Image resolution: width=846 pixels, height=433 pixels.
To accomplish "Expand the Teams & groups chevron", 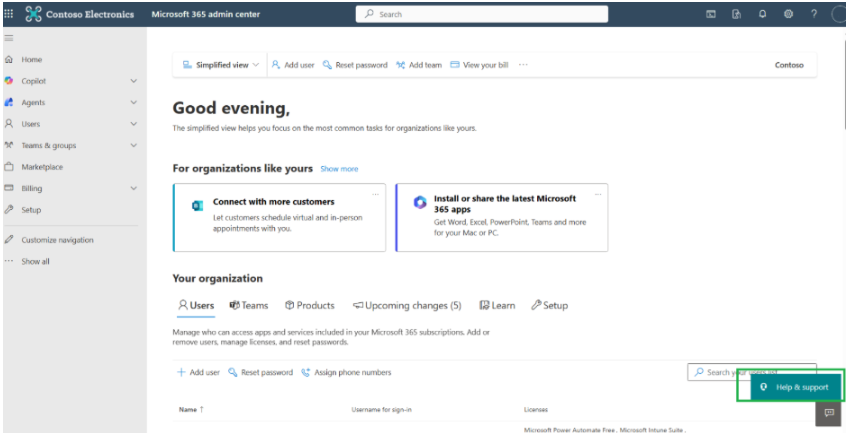I will (134, 146).
